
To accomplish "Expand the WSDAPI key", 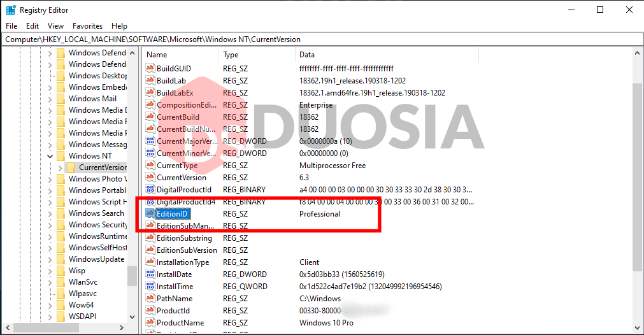I will [x=50, y=317].
